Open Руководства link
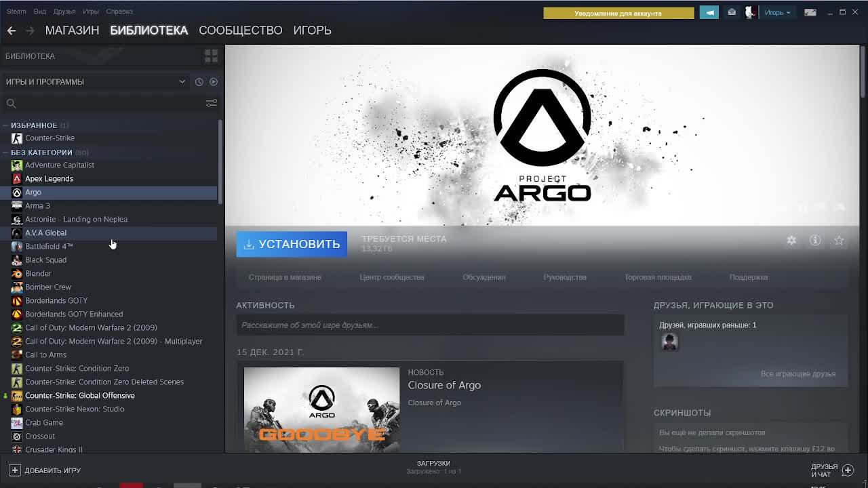The height and width of the screenshot is (488, 868). [565, 277]
